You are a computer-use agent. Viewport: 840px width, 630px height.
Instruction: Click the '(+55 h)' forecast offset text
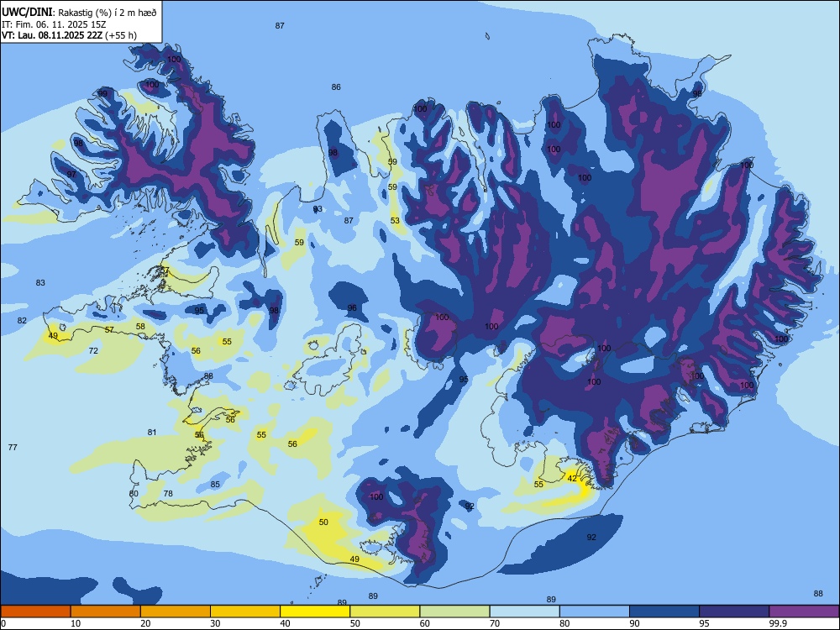click(x=121, y=35)
